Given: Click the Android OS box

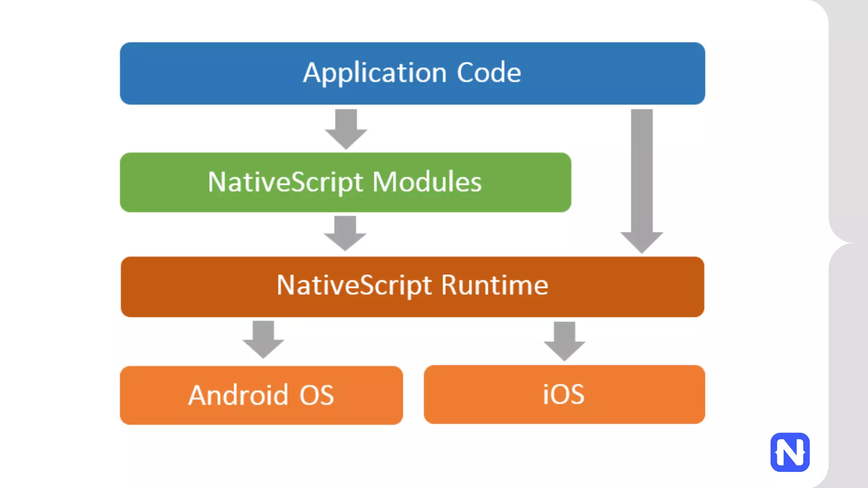Looking at the screenshot, I should click(x=262, y=395).
